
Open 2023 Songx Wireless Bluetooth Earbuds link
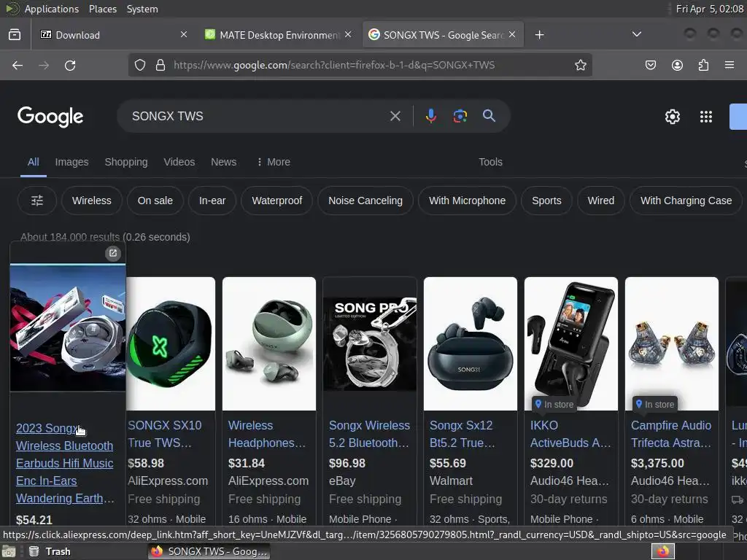coord(65,463)
